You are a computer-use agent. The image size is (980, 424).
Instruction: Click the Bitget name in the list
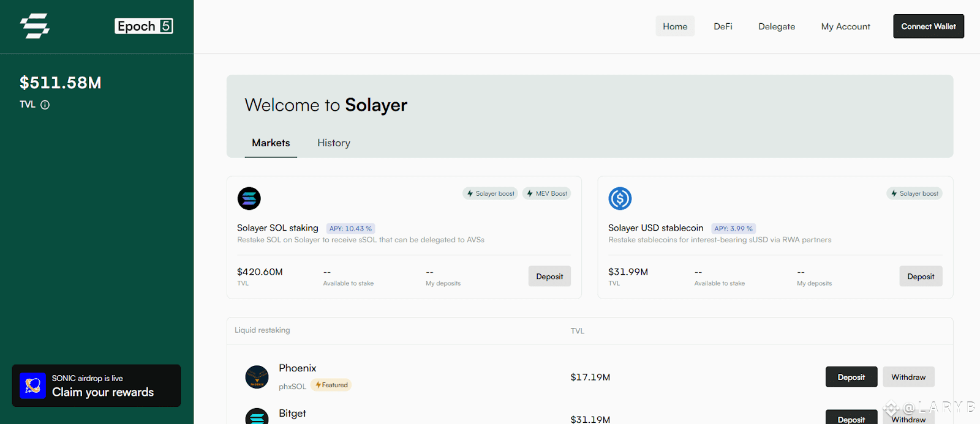[x=292, y=413]
